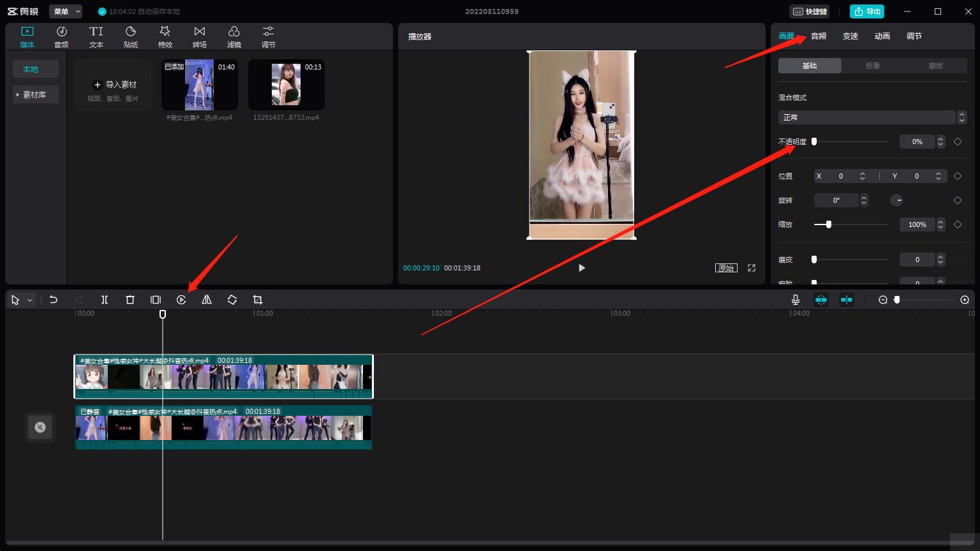Viewport: 980px width, 551px height.
Task: Expand the 混合模式 blend mode dropdown
Action: [x=872, y=117]
